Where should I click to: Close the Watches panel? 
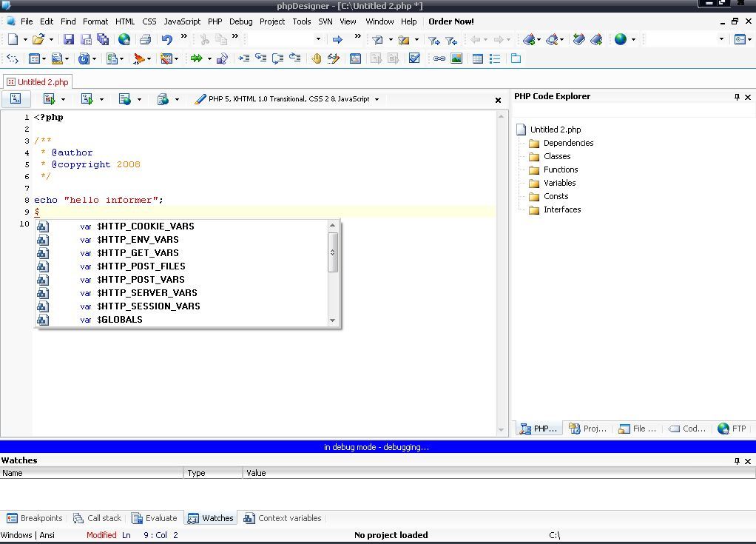(748, 461)
